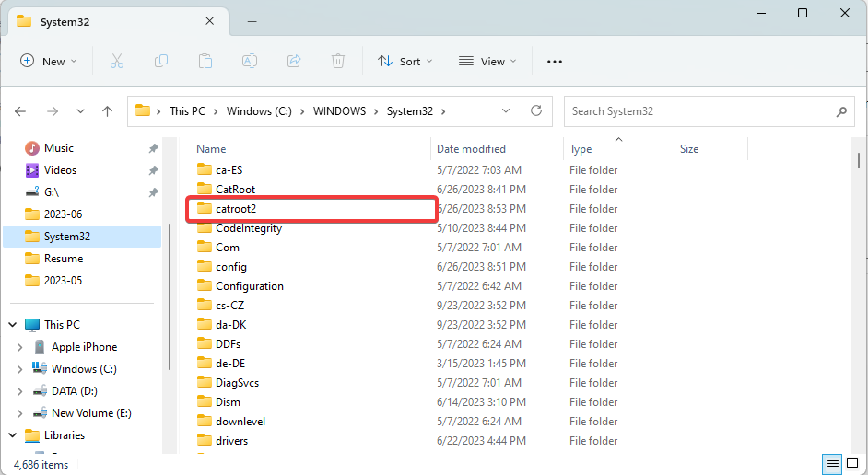Open the View dropdown menu
Viewport: 868px width, 475px height.
click(x=487, y=62)
